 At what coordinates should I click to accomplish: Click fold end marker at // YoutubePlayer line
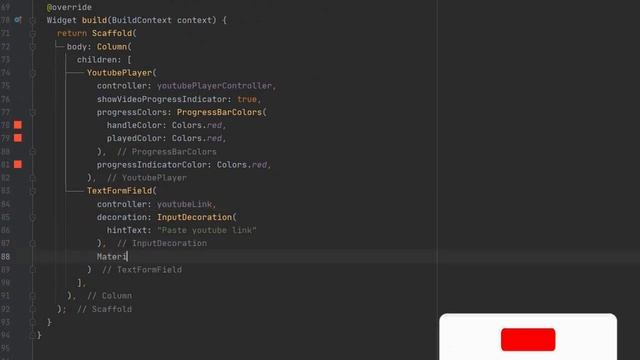pos(33,178)
